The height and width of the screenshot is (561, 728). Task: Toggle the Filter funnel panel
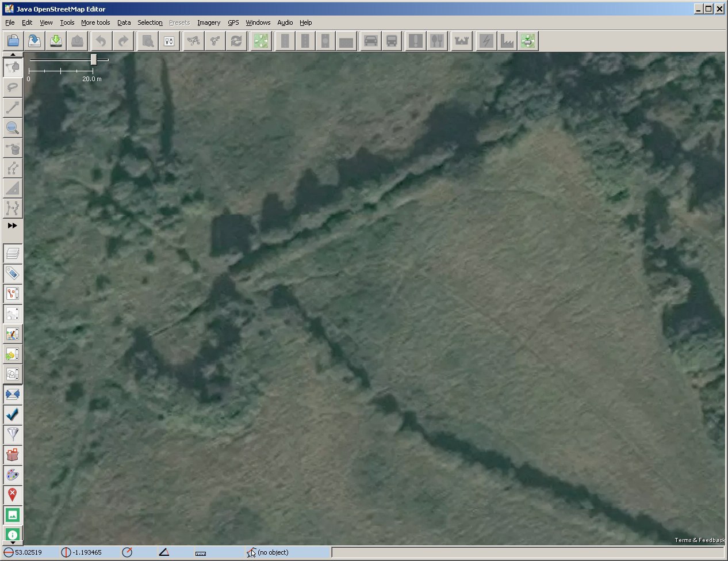13,434
